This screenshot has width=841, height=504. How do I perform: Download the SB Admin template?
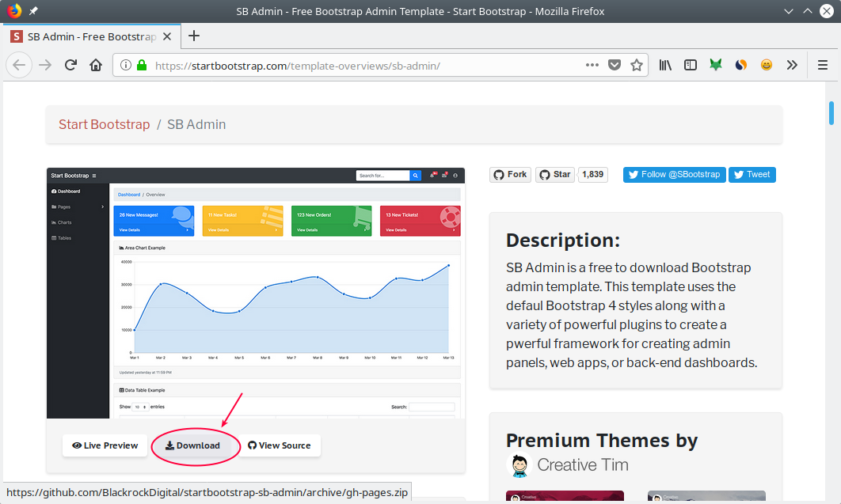(x=195, y=445)
